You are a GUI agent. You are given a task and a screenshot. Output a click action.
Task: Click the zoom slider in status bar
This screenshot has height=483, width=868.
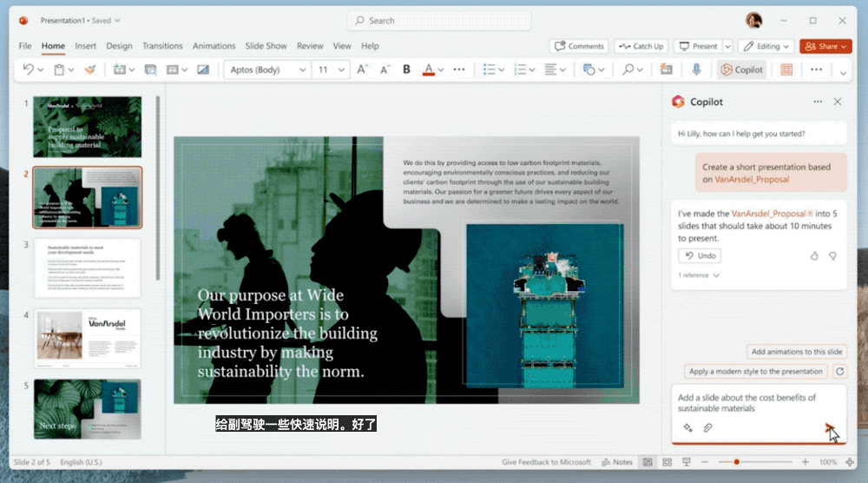pyautogui.click(x=736, y=462)
